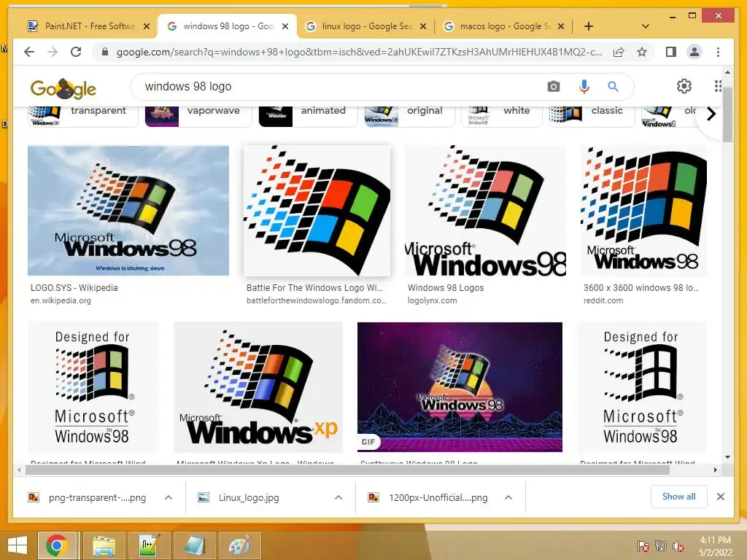Screen dimensions: 747x560
Task: Open Chrome profile avatar icon
Action: pos(694,52)
